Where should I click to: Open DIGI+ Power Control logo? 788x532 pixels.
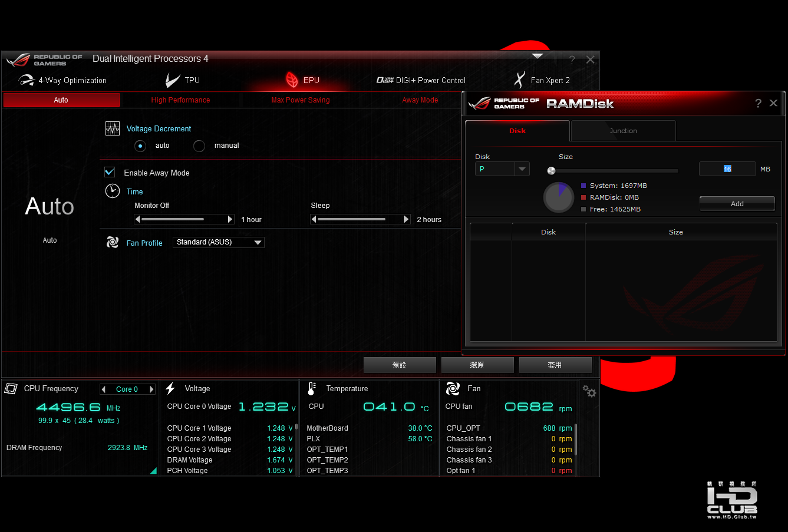[x=385, y=80]
